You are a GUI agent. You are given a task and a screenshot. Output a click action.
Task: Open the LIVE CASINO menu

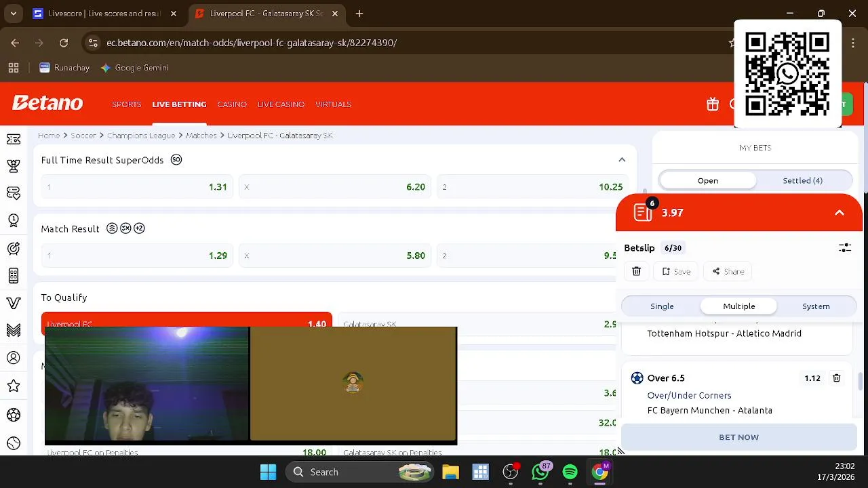click(281, 104)
